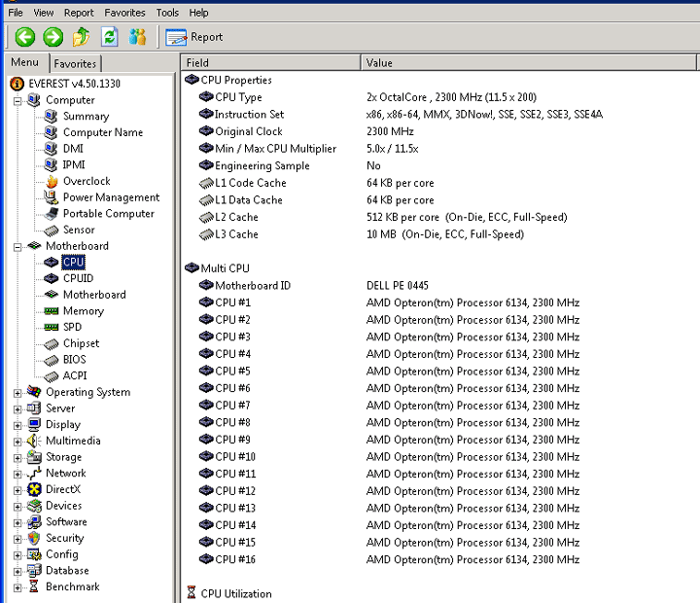Open the Tools menu
Image resolution: width=700 pixels, height=603 pixels.
pos(167,13)
